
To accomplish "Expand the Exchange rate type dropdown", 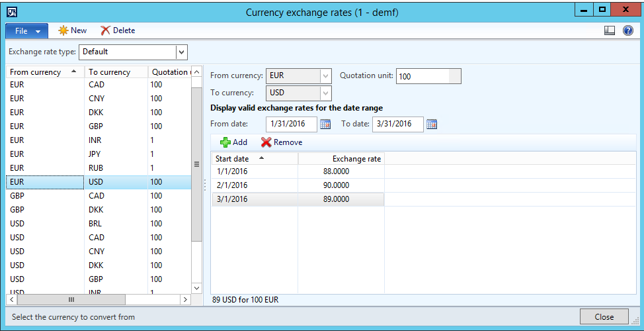I will point(181,52).
